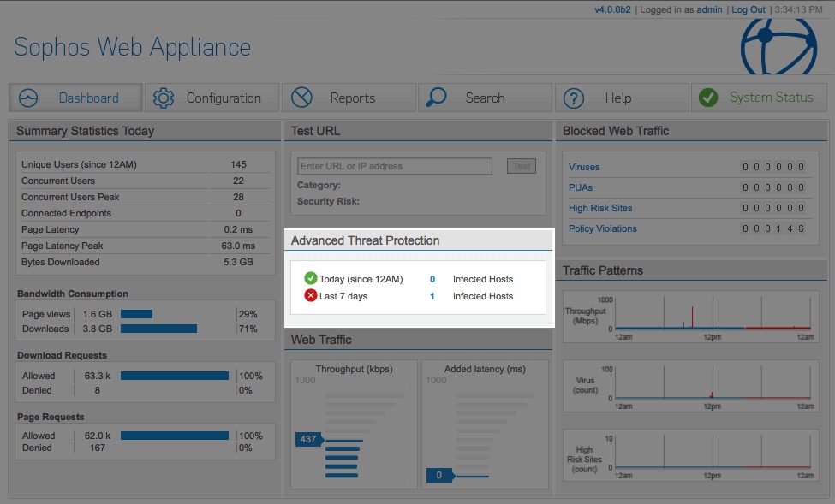Click the Downloads bandwidth bar
Image resolution: width=835 pixels, height=504 pixels.
tap(158, 329)
